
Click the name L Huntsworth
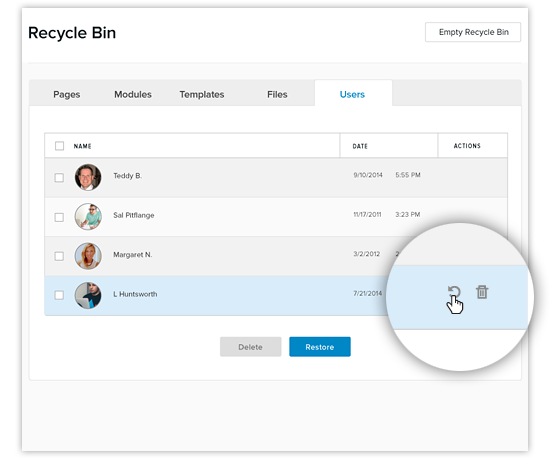pyautogui.click(x=135, y=294)
